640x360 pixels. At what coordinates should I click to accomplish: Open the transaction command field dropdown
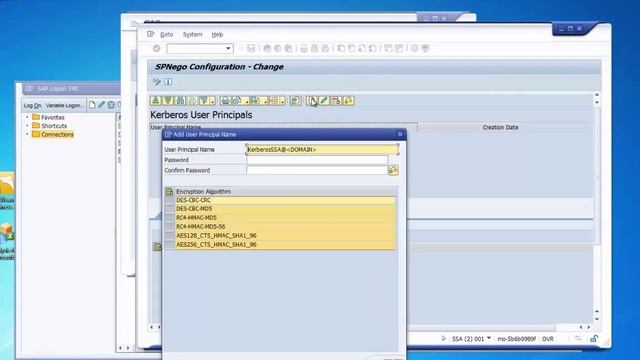click(x=228, y=49)
